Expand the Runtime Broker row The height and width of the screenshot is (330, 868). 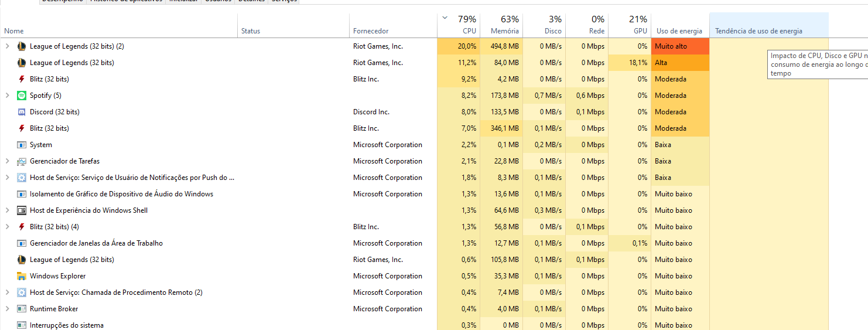pos(7,309)
